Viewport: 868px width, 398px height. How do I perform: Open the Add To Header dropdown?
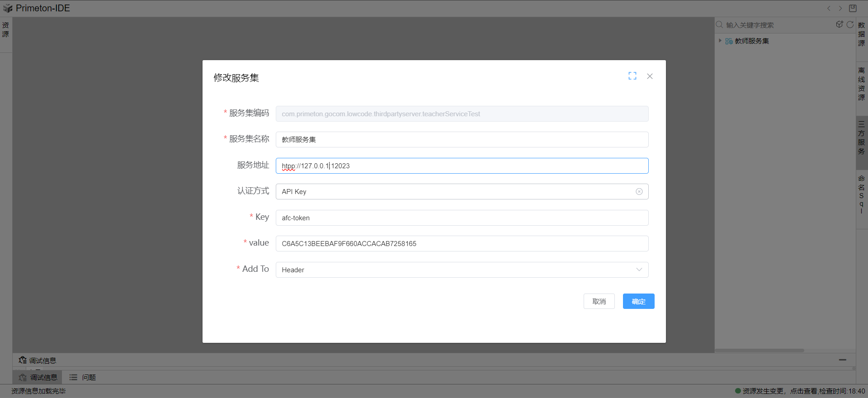(x=461, y=270)
